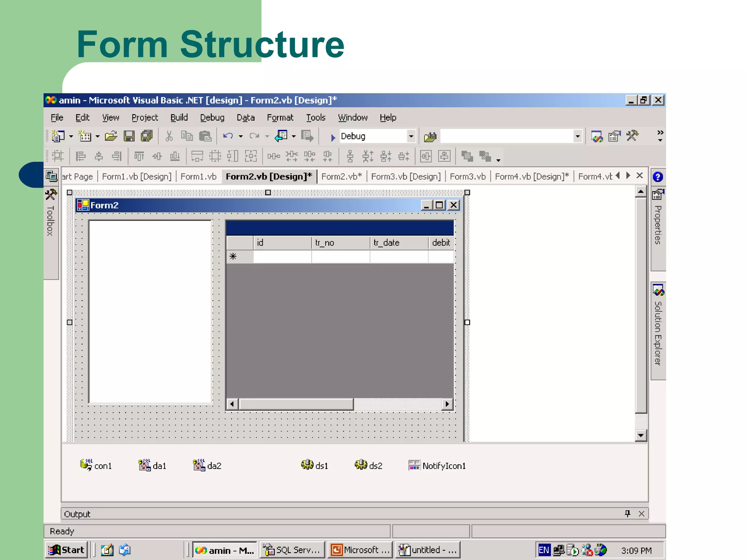Click the Send to Back icon

[x=485, y=156]
